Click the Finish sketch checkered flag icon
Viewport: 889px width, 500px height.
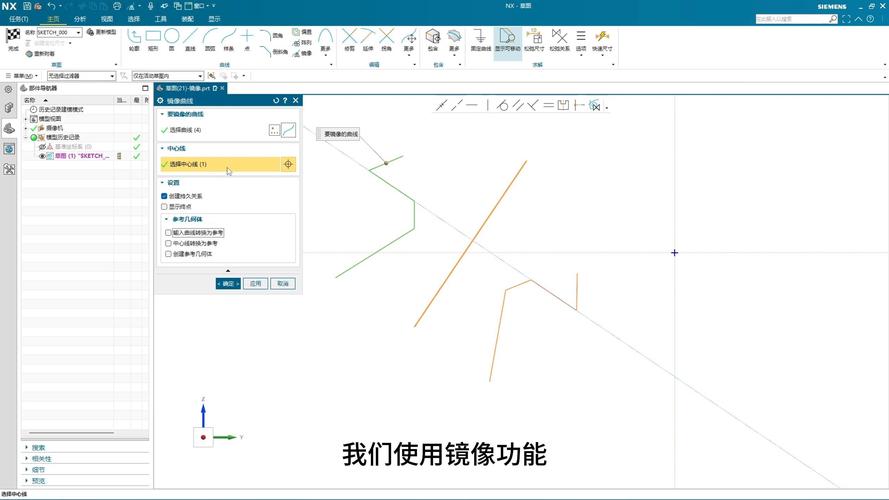pos(13,37)
